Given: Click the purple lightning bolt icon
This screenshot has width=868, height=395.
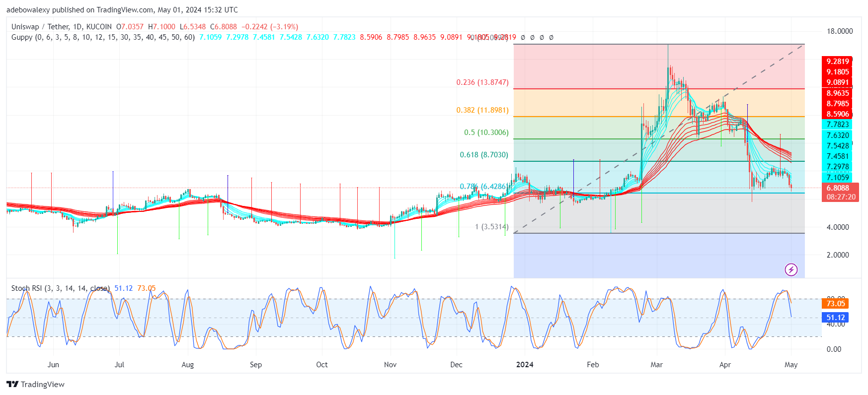Looking at the screenshot, I should pos(791,269).
